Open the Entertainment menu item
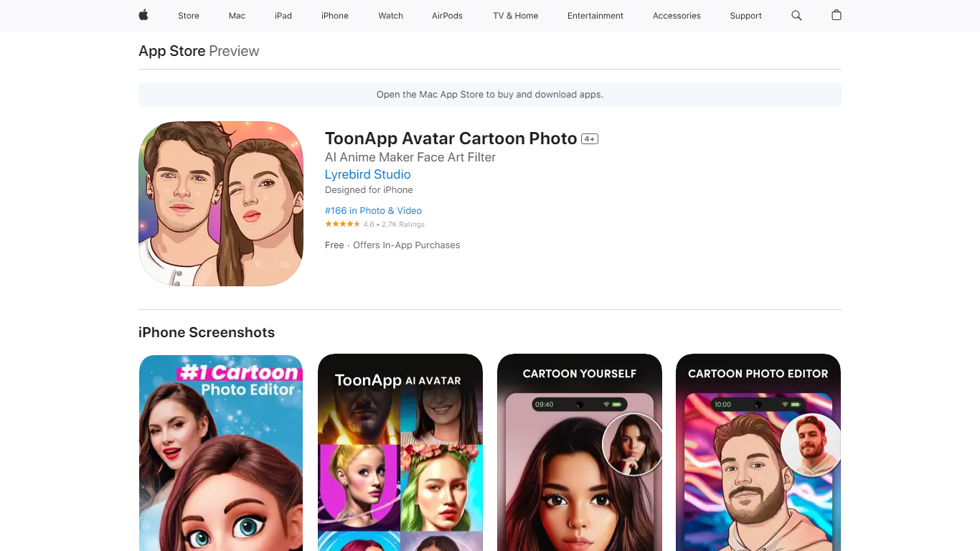Screen dimensions: 980x551 click(x=595, y=16)
